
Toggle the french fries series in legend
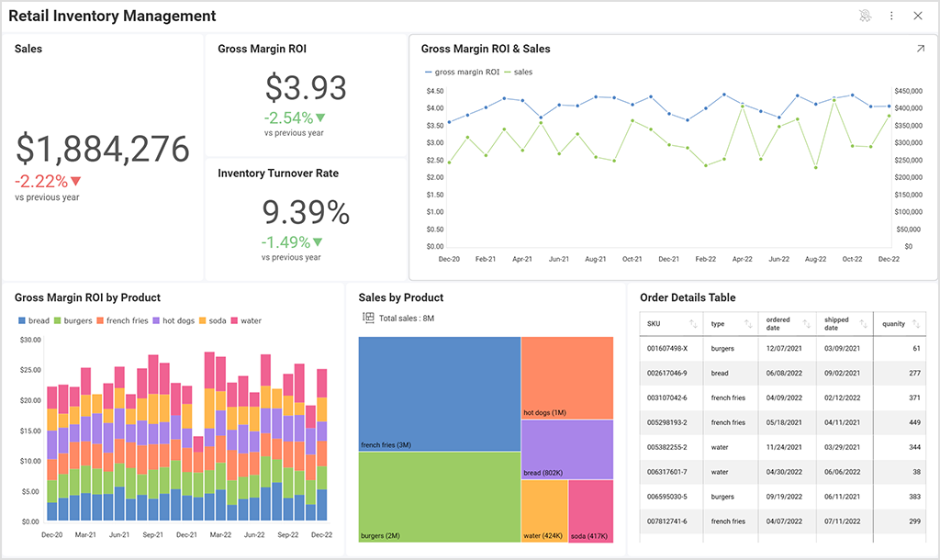[122, 320]
